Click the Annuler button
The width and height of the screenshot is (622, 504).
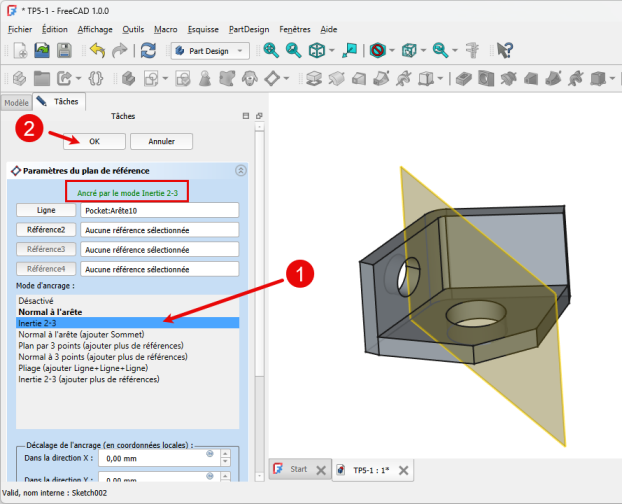[x=160, y=142]
